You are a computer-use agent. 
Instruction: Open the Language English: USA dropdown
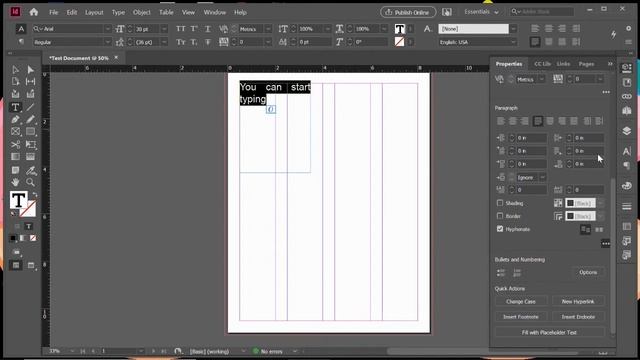tap(513, 42)
